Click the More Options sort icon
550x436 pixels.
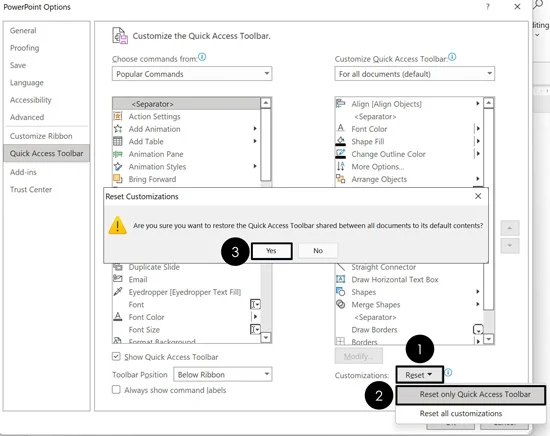341,166
